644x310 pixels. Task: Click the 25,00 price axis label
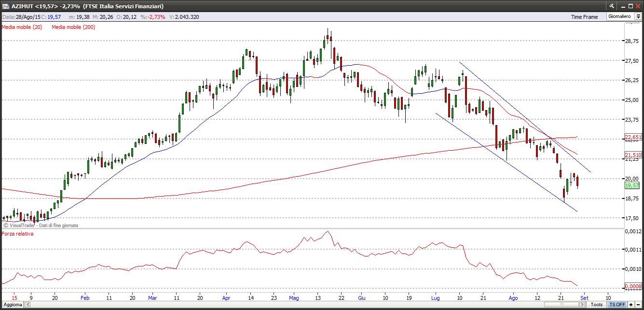631,100
